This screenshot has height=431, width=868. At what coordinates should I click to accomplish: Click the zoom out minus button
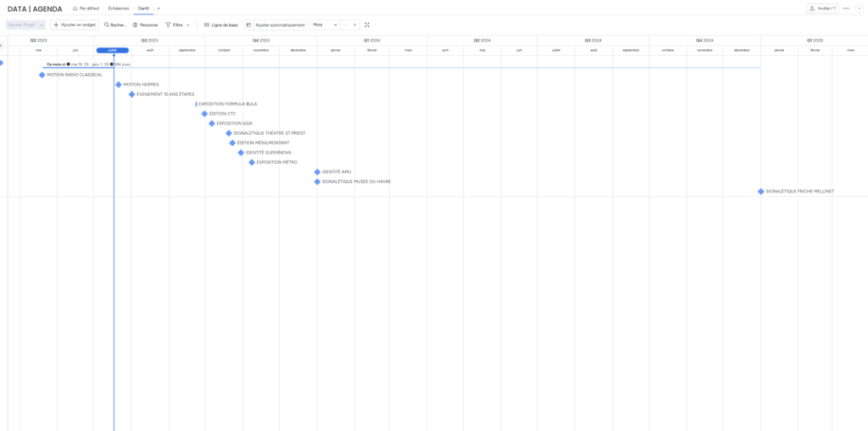coord(344,25)
